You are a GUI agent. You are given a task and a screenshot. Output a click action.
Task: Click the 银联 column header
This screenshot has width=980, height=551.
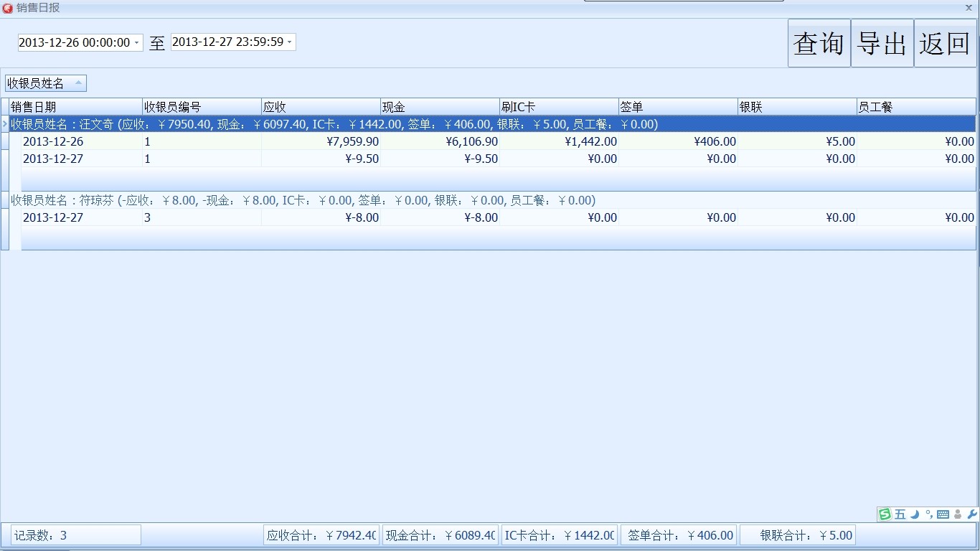(x=797, y=107)
